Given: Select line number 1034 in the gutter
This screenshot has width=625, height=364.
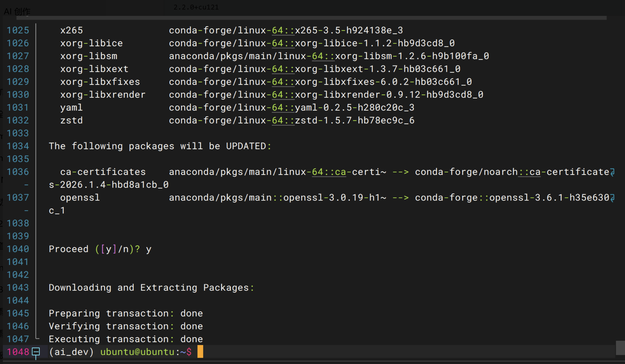Looking at the screenshot, I should [18, 146].
